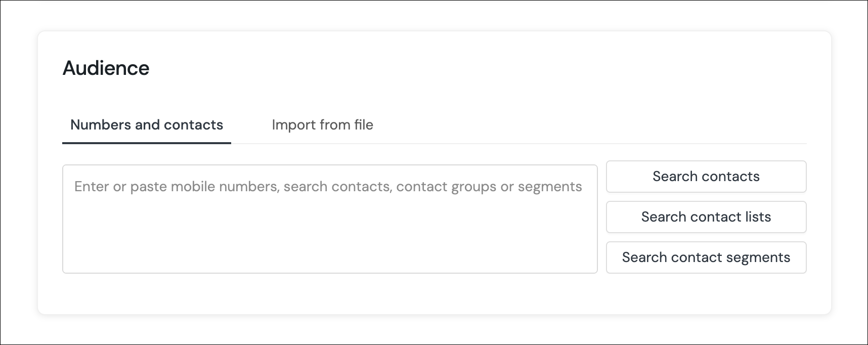The image size is (868, 345).
Task: Find contact segments for this audience
Action: tap(706, 257)
